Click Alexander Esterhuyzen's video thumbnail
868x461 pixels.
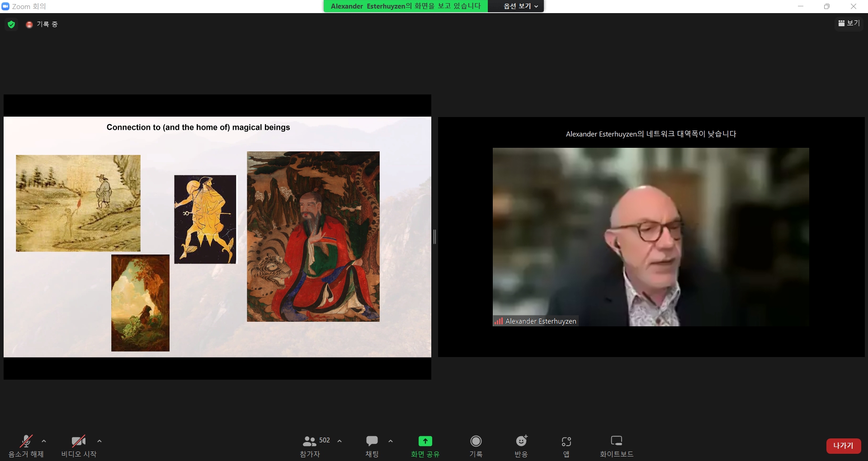(651, 237)
